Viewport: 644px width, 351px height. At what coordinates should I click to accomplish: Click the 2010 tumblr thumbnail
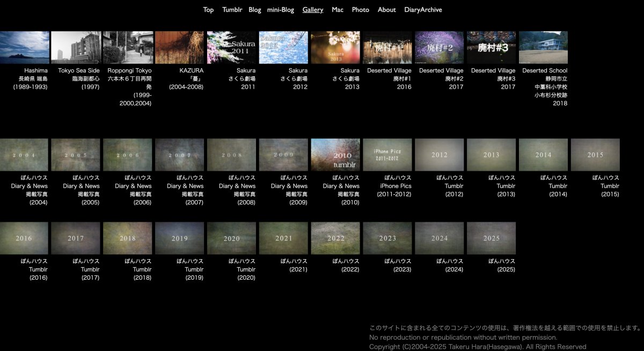(x=335, y=155)
